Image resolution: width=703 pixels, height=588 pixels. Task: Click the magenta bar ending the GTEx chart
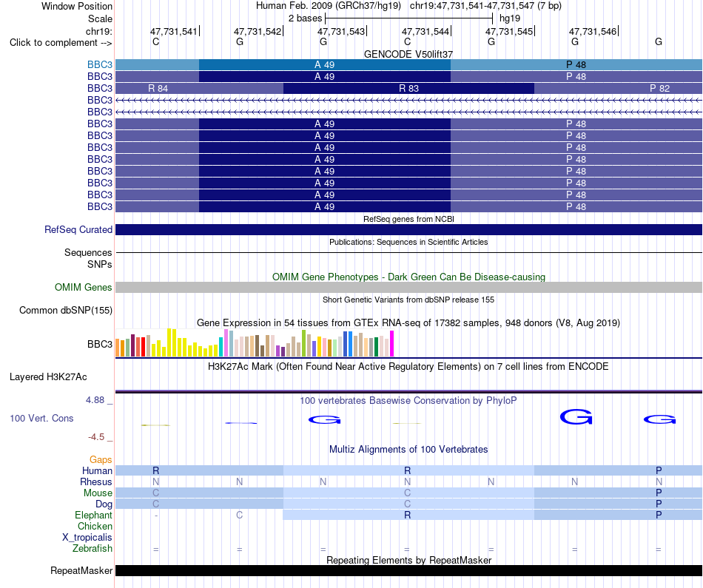coord(392,344)
